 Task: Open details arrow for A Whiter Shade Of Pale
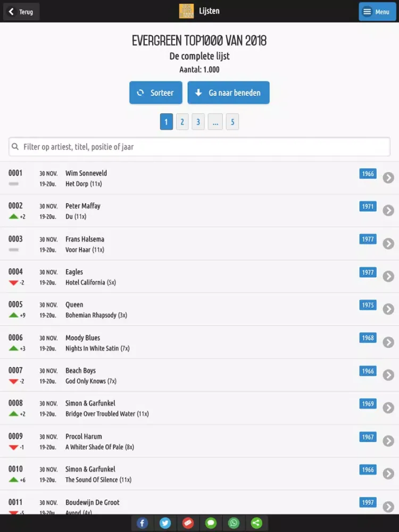(388, 440)
